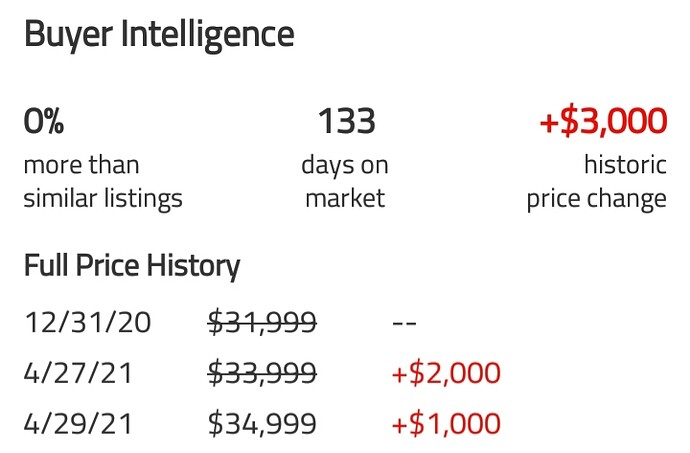
Task: Click the Buyer Intelligence heading
Action: [x=159, y=35]
